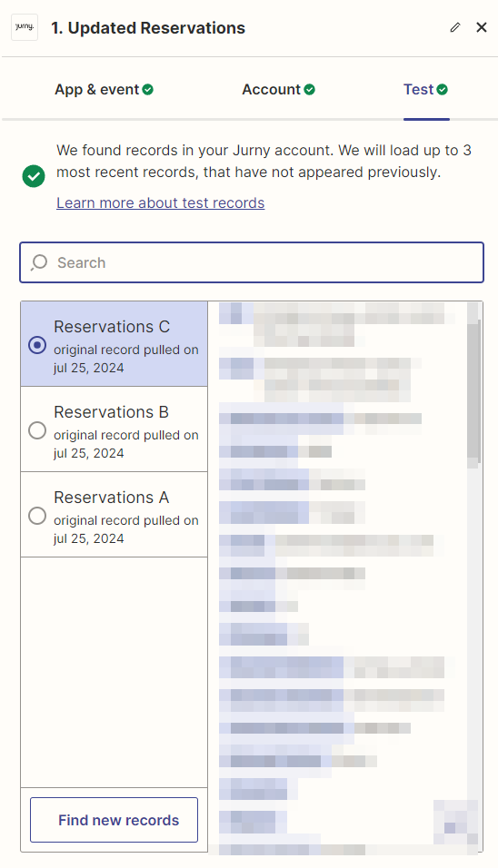Select the Reservations B radio button
Viewport: 498px width, 868px height.
(37, 430)
